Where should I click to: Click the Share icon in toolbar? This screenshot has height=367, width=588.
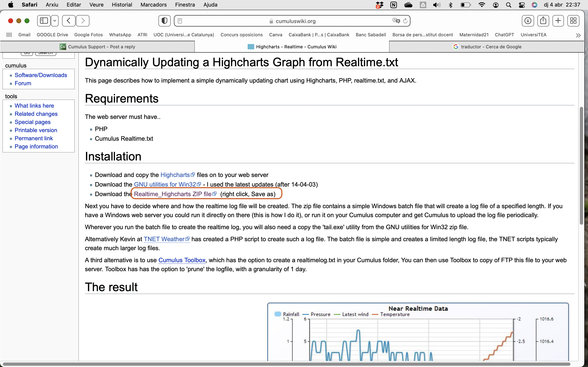pos(543,21)
